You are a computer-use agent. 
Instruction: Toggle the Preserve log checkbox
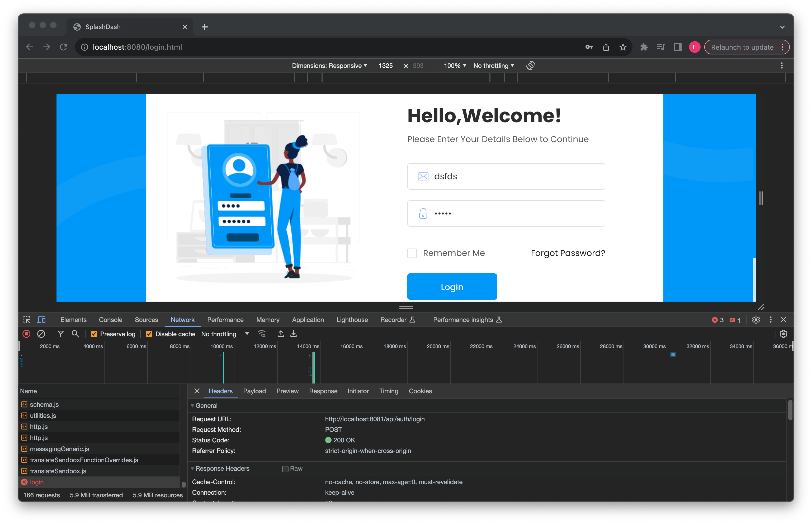94,334
